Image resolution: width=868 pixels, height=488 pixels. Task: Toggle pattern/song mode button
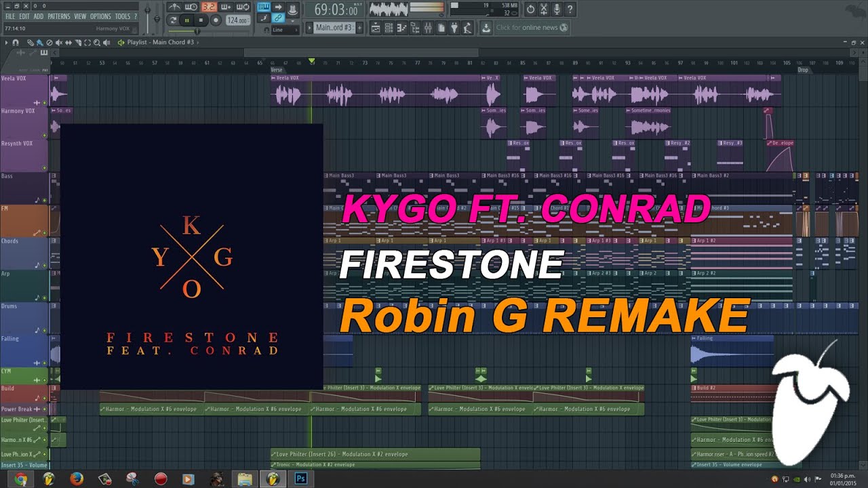[x=173, y=20]
